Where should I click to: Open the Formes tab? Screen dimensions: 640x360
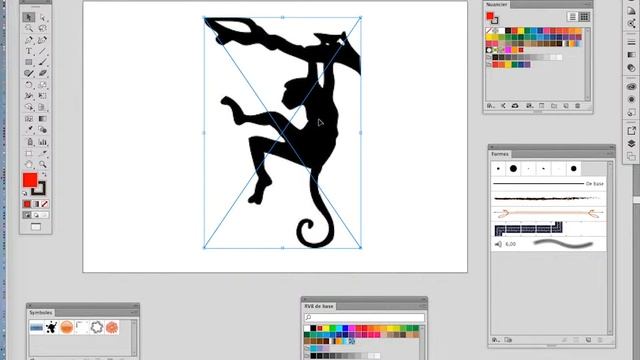[x=500, y=154]
